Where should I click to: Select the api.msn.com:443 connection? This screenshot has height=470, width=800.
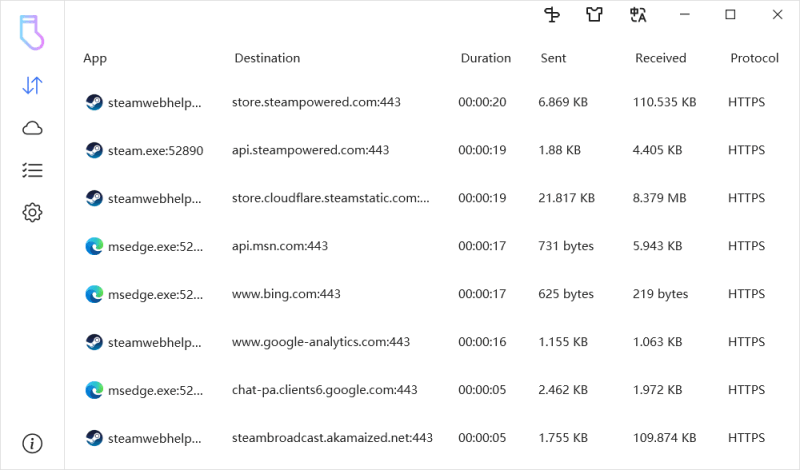click(280, 246)
